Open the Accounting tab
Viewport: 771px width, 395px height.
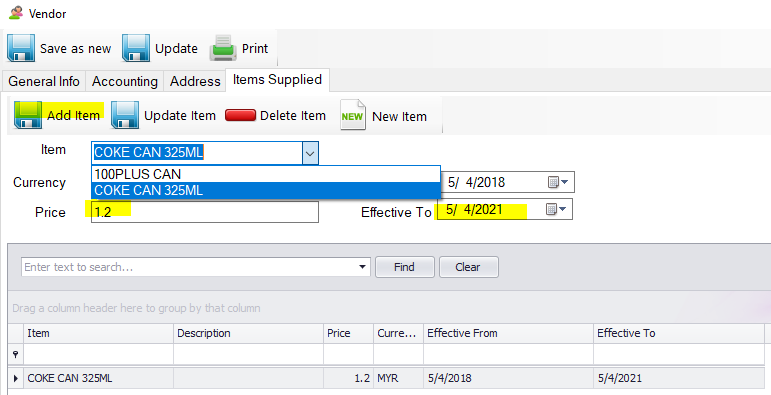tap(125, 81)
